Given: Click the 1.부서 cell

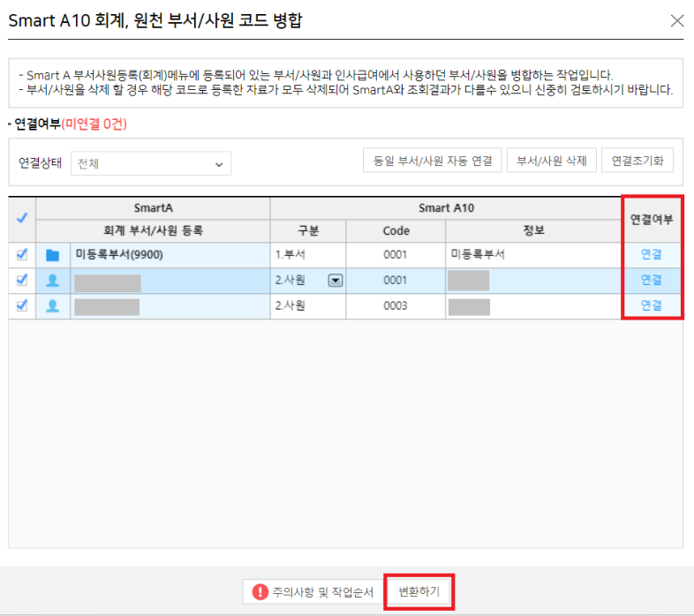Looking at the screenshot, I should [x=308, y=255].
